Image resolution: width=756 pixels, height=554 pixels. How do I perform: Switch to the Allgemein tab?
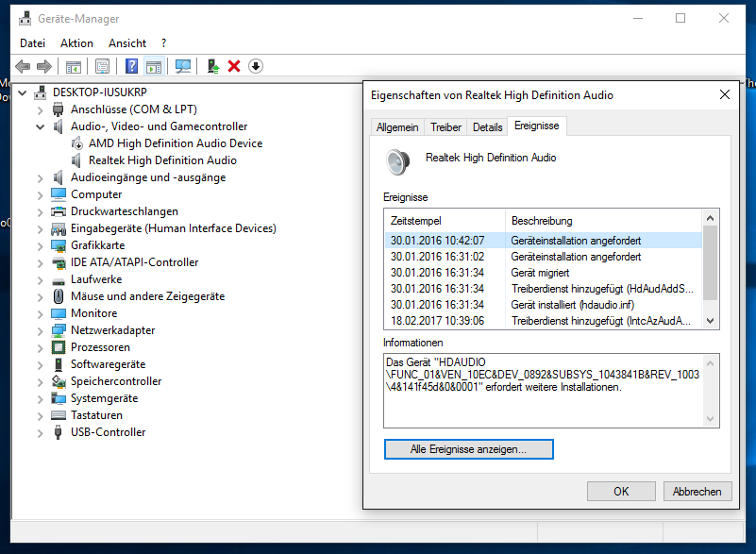(397, 127)
